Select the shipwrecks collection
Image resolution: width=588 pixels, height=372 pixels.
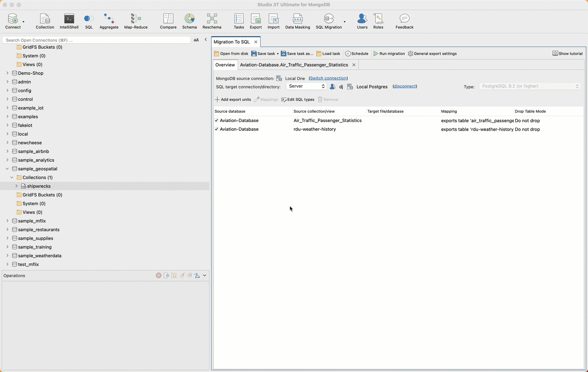[39, 186]
